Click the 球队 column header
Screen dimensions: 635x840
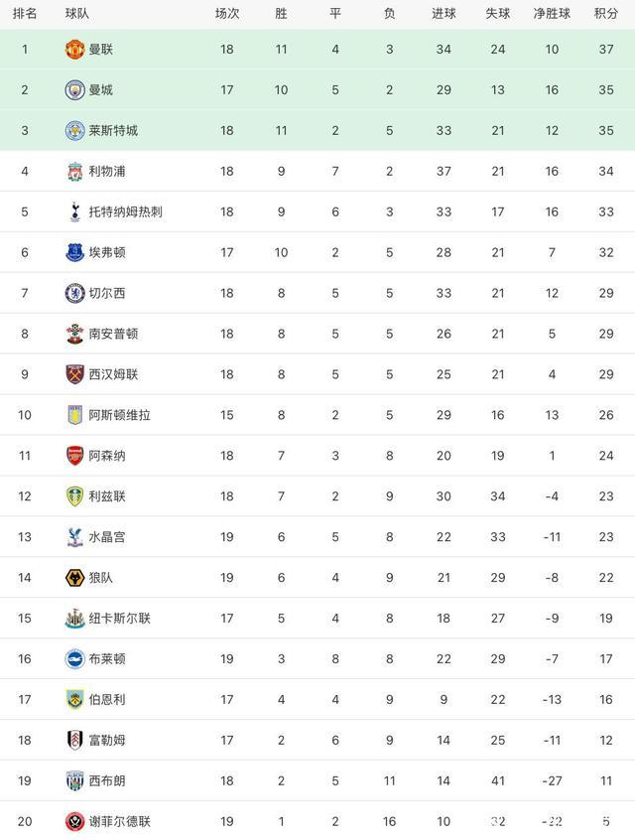pos(76,13)
